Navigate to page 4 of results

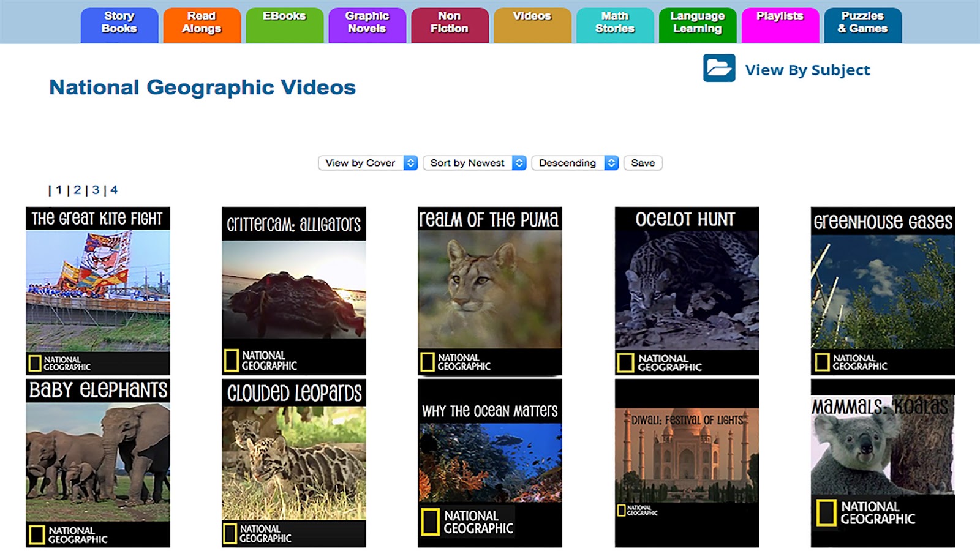114,190
